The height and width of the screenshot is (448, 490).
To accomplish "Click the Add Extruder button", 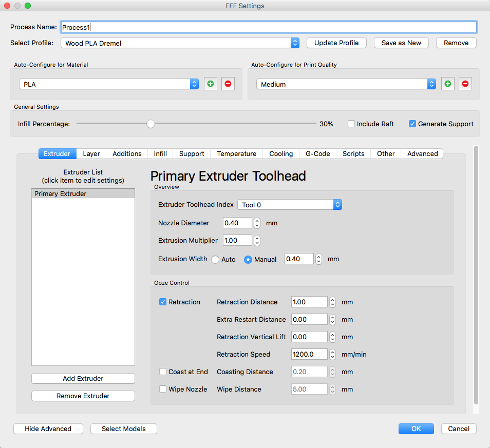I will point(83,378).
